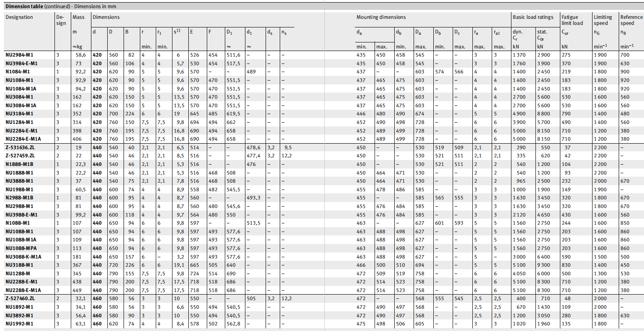Click the 'Basic load ratings' header

point(533,17)
